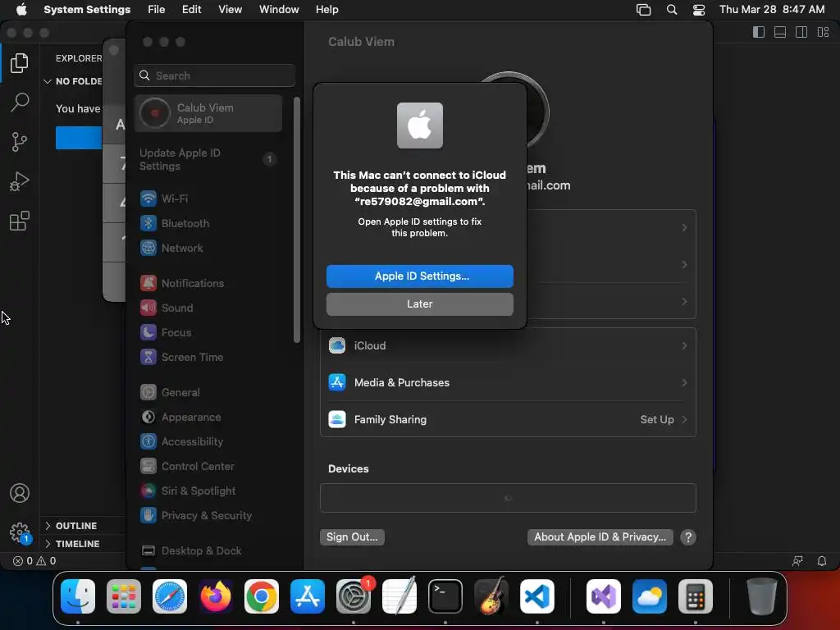
Task: Open Visual Studio Code from the Dock
Action: click(x=537, y=596)
